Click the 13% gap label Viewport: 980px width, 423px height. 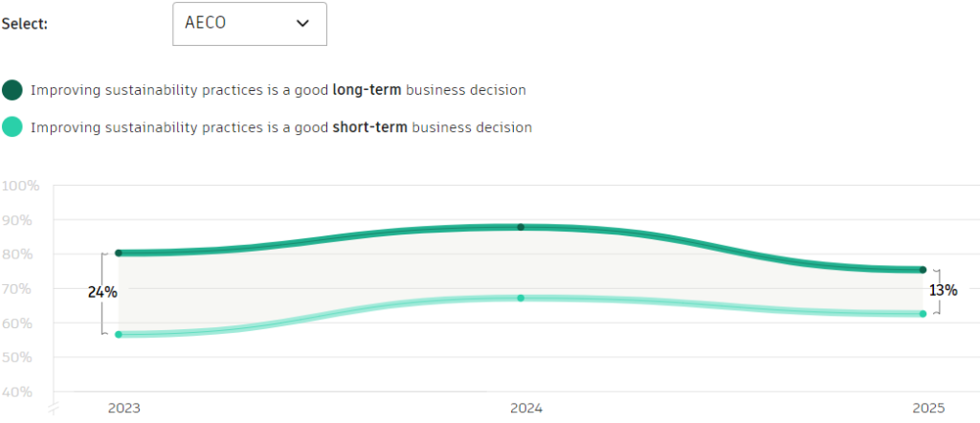941,292
